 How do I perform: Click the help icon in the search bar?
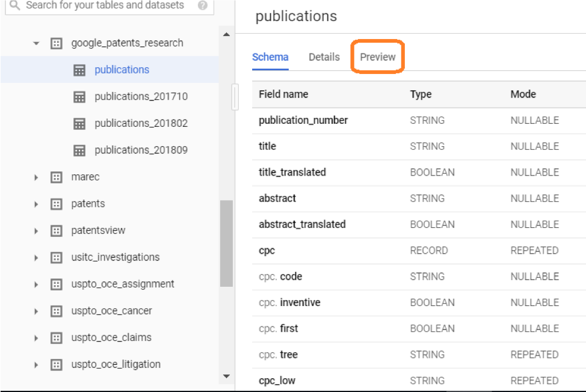pyautogui.click(x=203, y=5)
